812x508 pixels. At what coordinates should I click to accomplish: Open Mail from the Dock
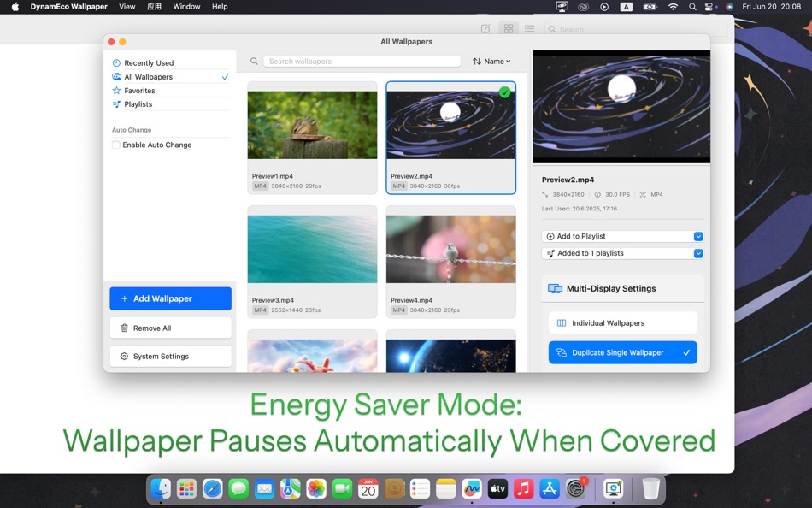pos(264,488)
